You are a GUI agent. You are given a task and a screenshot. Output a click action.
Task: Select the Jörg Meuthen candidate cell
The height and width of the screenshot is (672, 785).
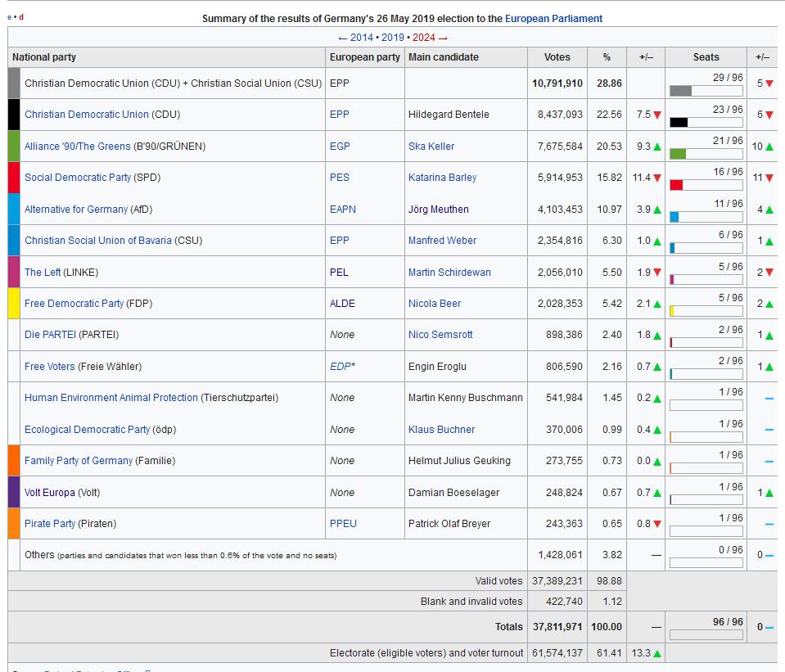click(x=466, y=210)
